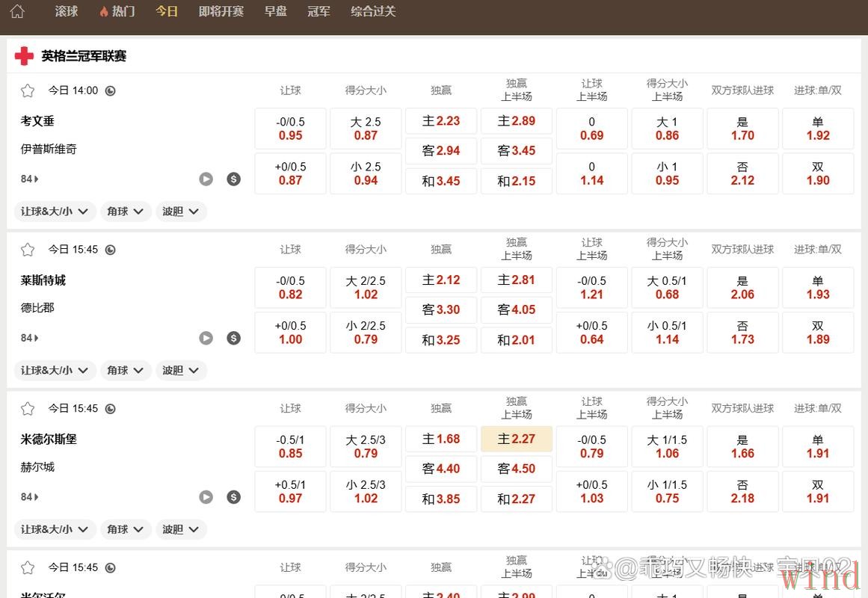Click the 84 markets expander for 考文垂 match
The image size is (868, 598).
tap(28, 179)
